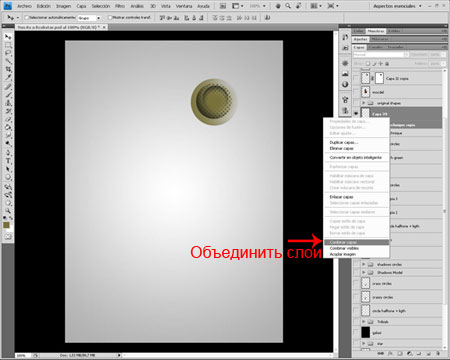Choose Eliminar capas in context menu
Image resolution: width=450 pixels, height=360 pixels.
click(x=356, y=148)
